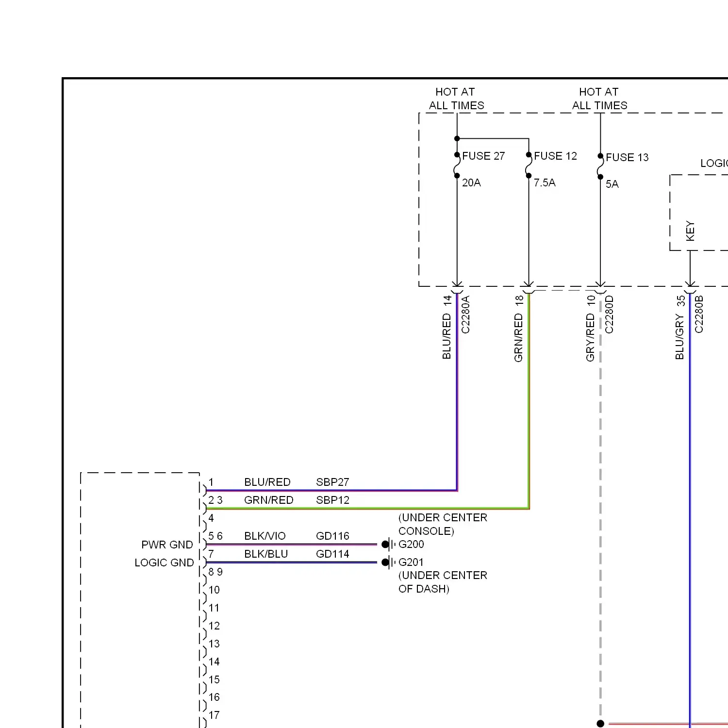Click module connector pin 12 number

[x=214, y=626]
